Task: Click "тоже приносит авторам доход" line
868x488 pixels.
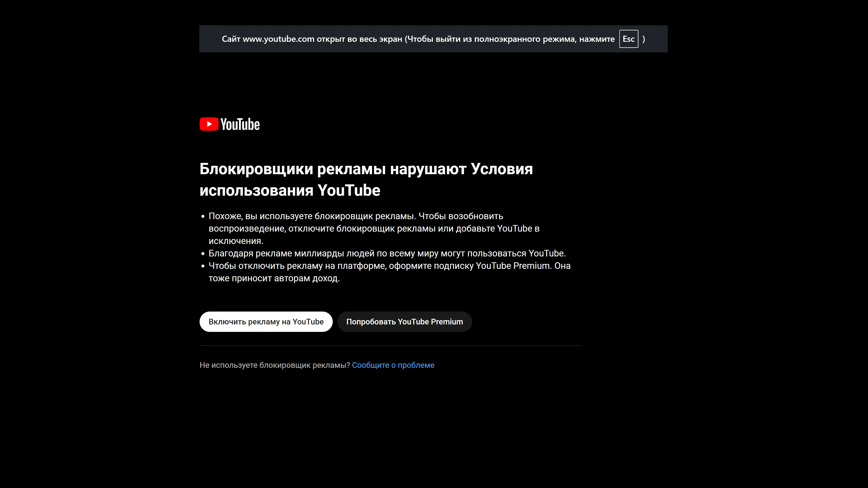Action: pos(274,278)
